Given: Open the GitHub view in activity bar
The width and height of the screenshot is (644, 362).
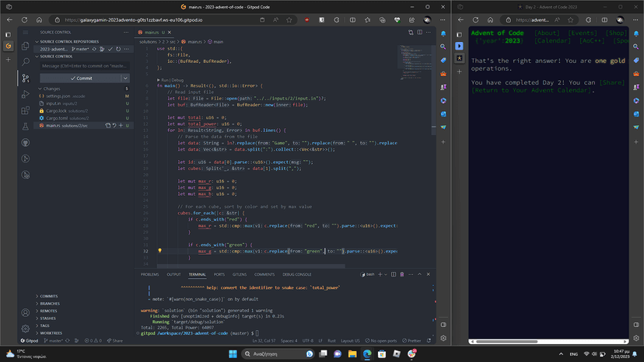Looking at the screenshot, I should click(26, 143).
